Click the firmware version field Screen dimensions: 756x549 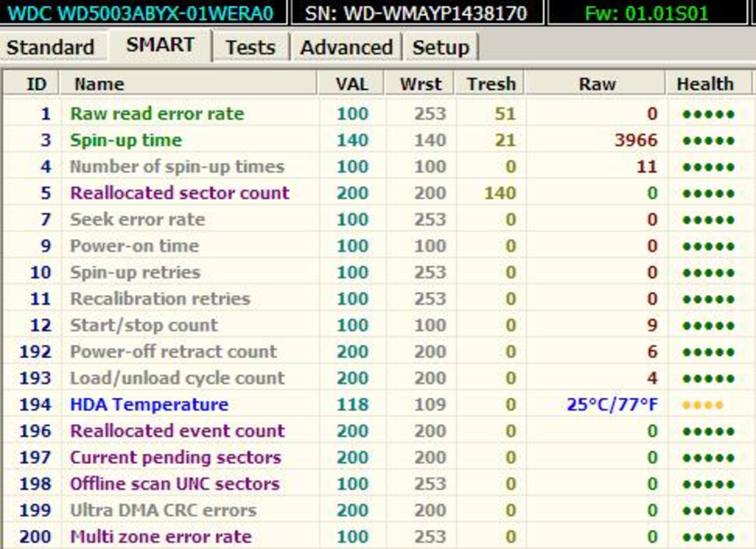coord(646,13)
